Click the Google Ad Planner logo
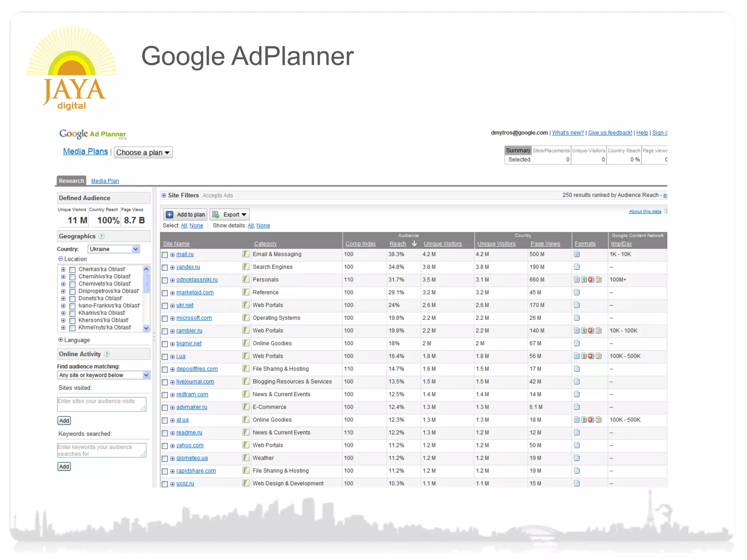747x560 pixels. tap(93, 134)
